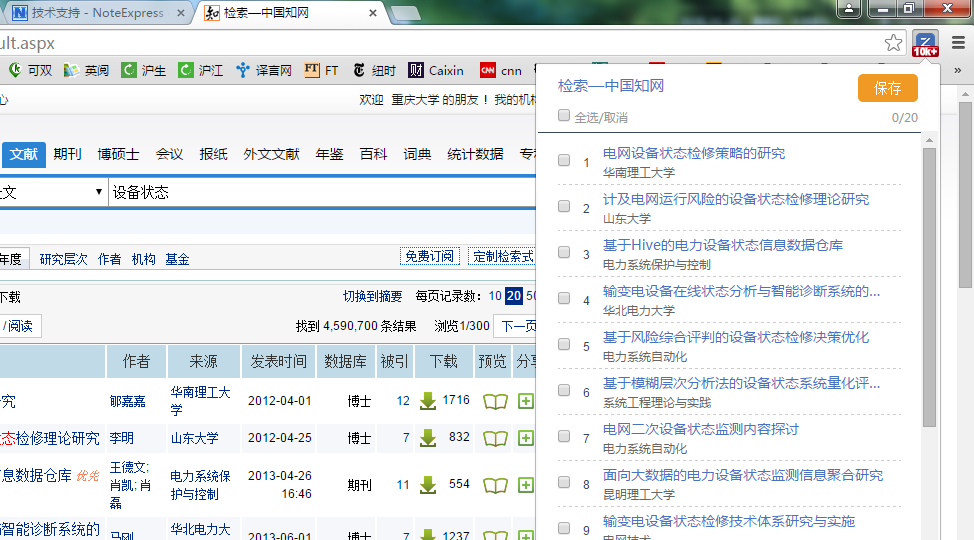This screenshot has height=540, width=974.
Task: Switch to the 统计数据 tab
Action: click(475, 154)
